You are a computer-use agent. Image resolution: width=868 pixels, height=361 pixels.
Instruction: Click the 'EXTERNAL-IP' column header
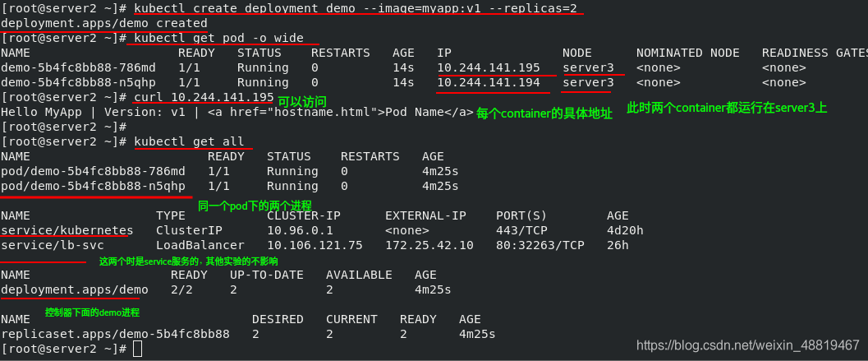click(x=425, y=215)
